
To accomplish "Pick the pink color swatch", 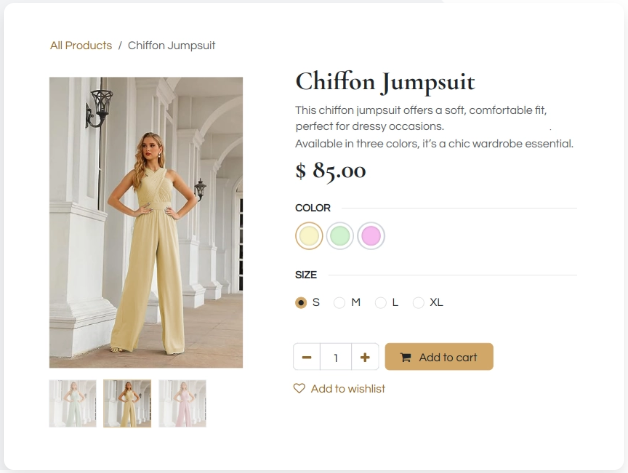I will [x=371, y=236].
